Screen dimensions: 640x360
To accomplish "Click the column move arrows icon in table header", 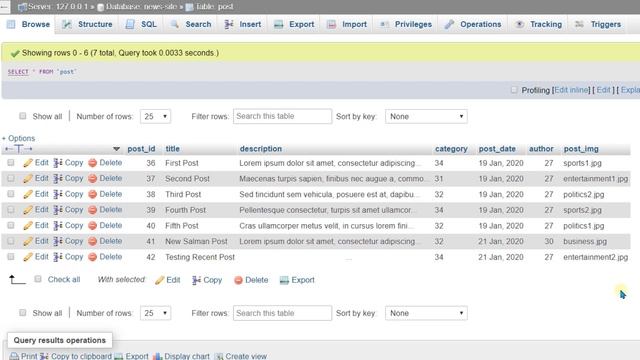I will tap(19, 149).
